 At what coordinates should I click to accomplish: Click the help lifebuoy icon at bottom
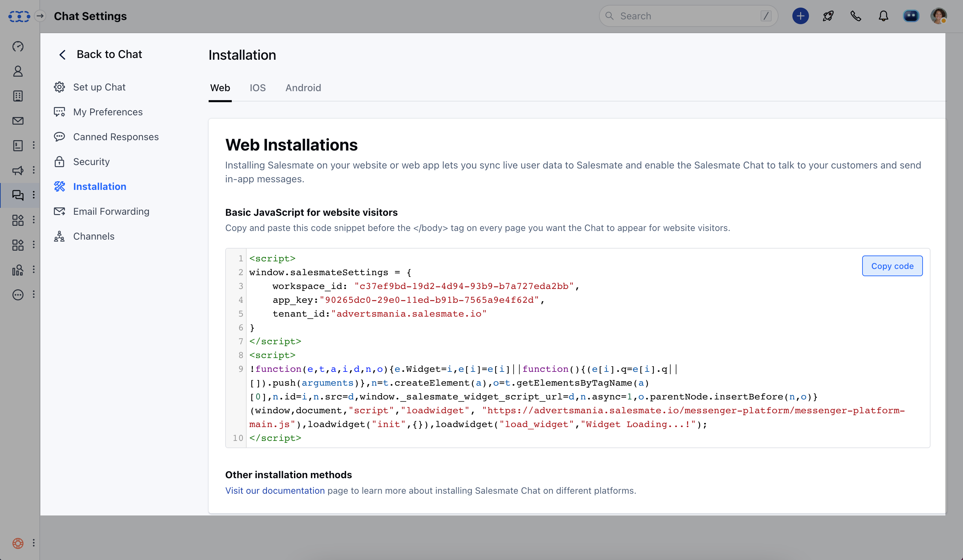18,543
